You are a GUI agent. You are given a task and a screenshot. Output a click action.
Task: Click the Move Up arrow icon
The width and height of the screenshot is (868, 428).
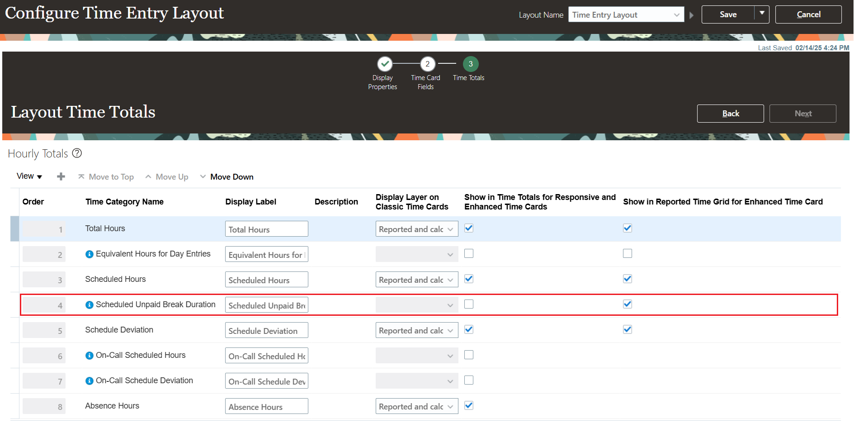tap(148, 176)
